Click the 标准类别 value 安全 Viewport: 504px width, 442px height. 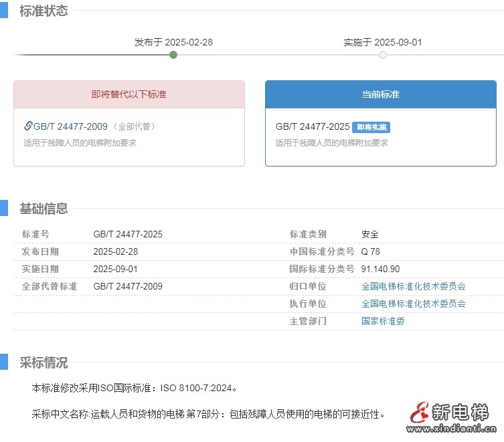370,234
